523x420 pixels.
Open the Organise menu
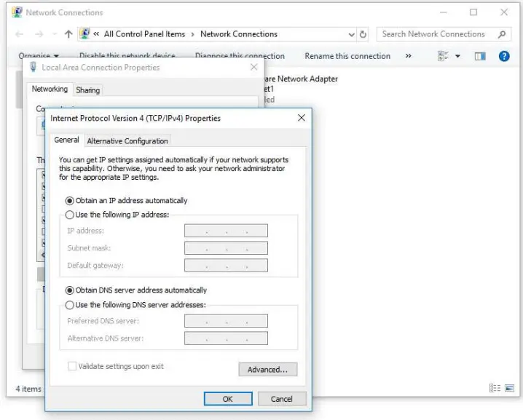[39, 56]
